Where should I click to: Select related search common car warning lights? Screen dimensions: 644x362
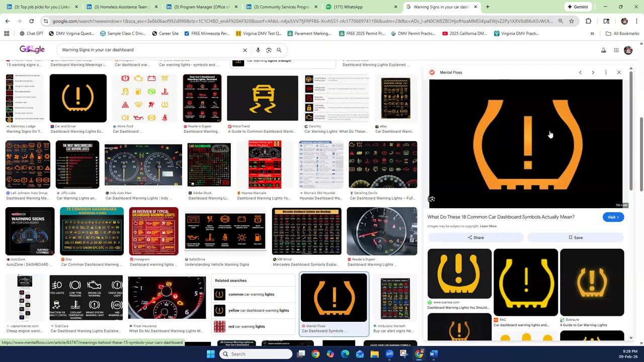coord(254,295)
